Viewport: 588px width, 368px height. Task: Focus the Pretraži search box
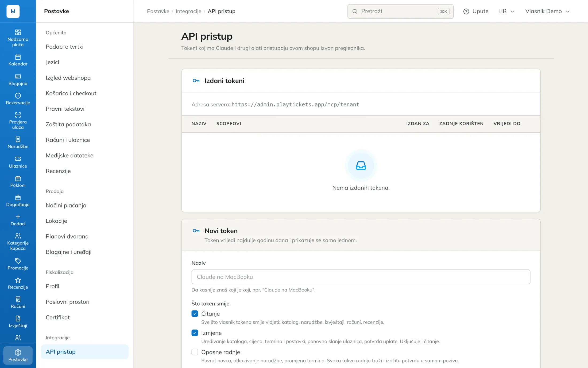(400, 11)
